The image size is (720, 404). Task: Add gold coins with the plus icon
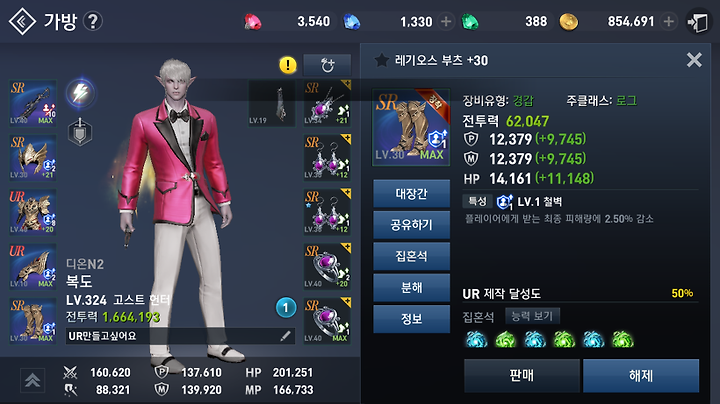[x=669, y=21]
